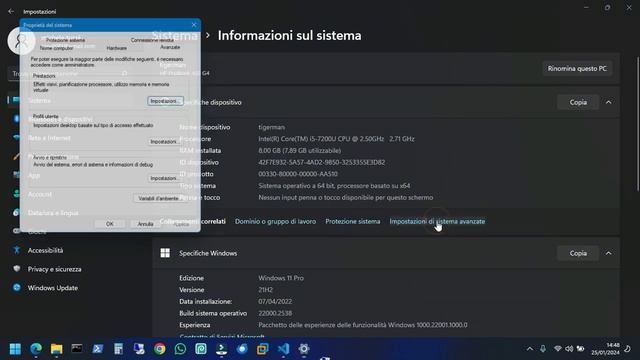The image size is (640, 360).
Task: Click the battery tray icon
Action: [x=580, y=349]
